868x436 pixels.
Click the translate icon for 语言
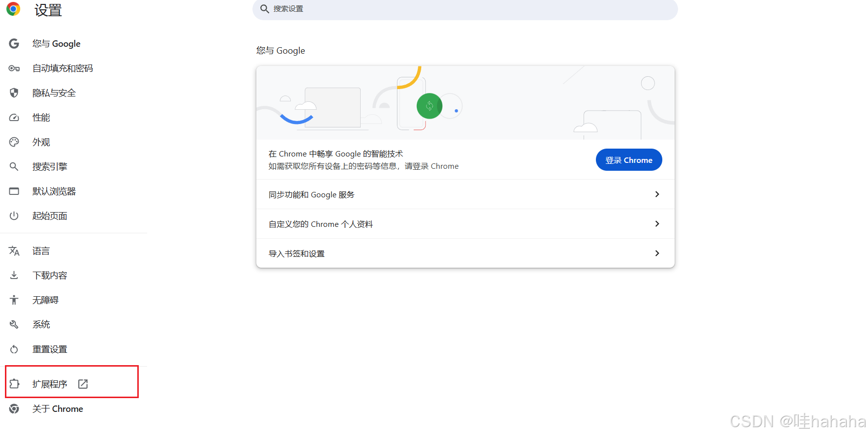14,251
